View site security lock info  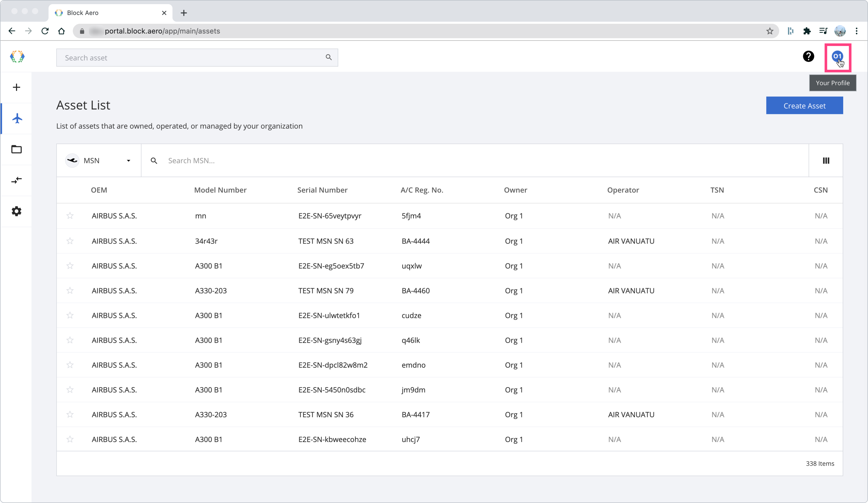[82, 31]
